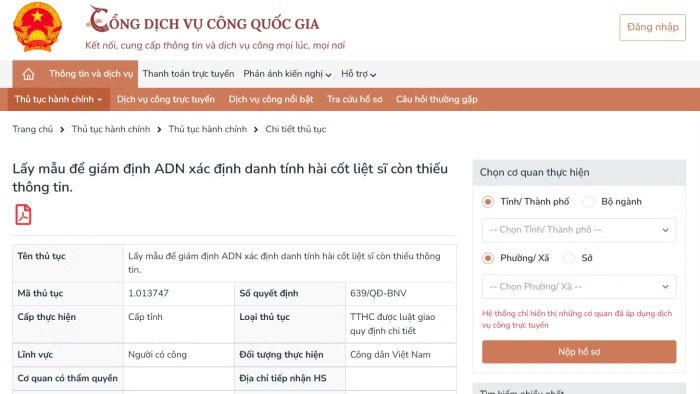
Task: Go to Thanh toán trực tuyến
Action: [188, 74]
